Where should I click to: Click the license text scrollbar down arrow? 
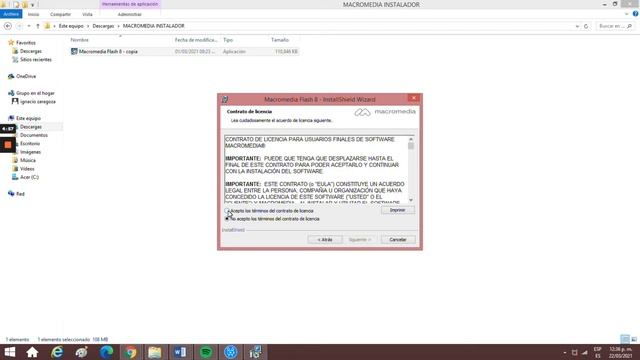click(x=411, y=200)
